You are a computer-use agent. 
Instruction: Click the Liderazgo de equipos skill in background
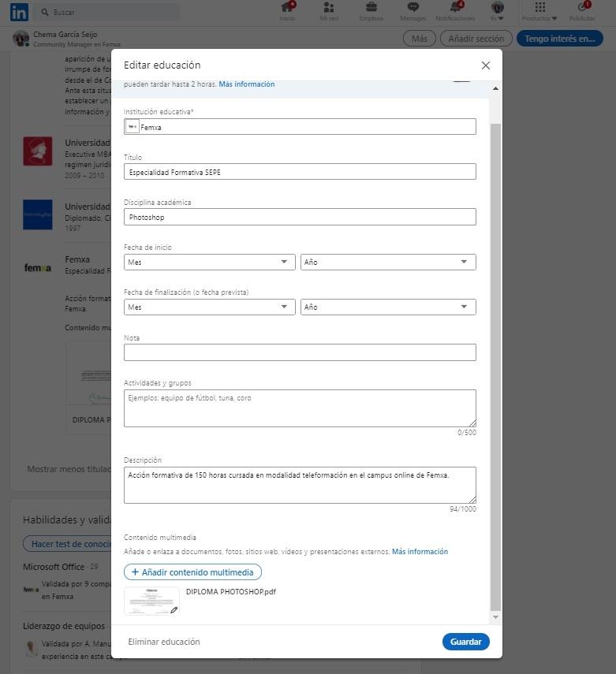pyautogui.click(x=64, y=626)
